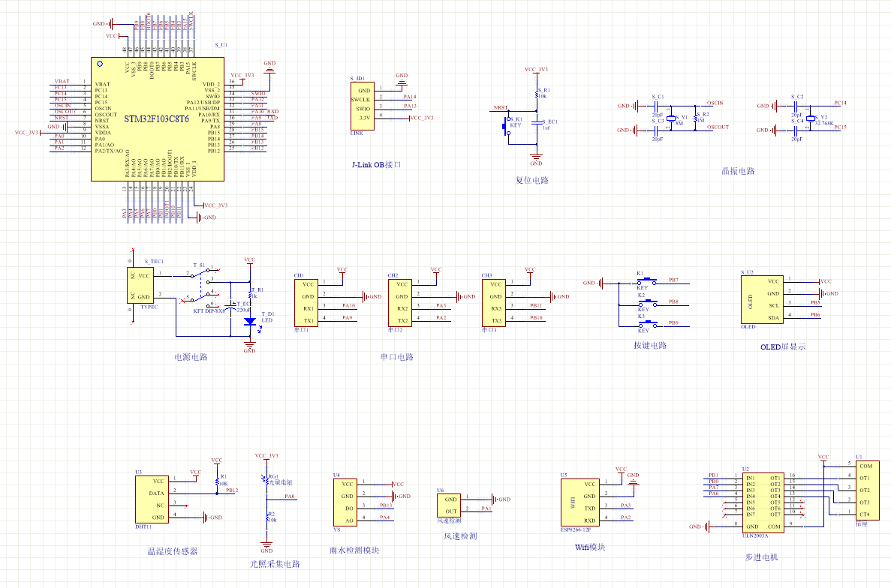Click the '光照采集电路' caption
The width and height of the screenshot is (891, 588).
pos(275,564)
